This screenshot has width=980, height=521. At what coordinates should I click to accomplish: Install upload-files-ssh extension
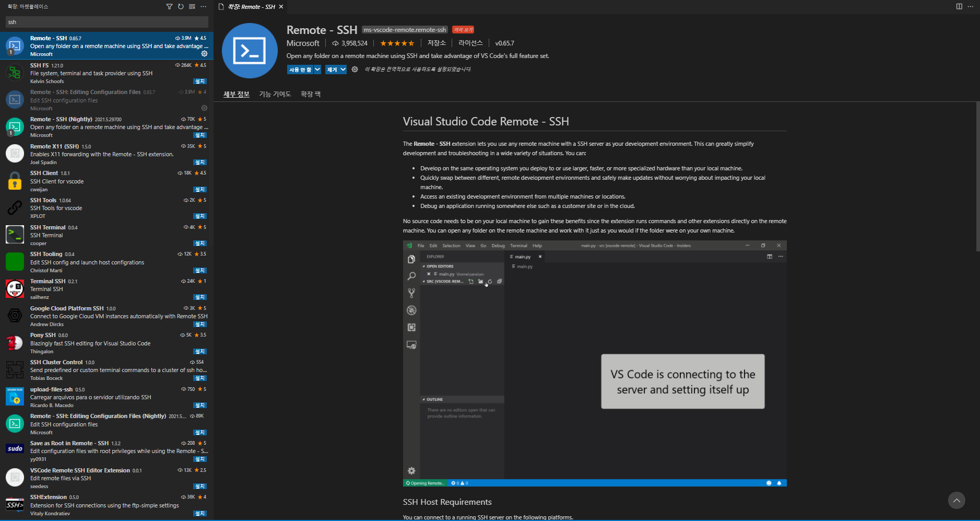tap(200, 406)
